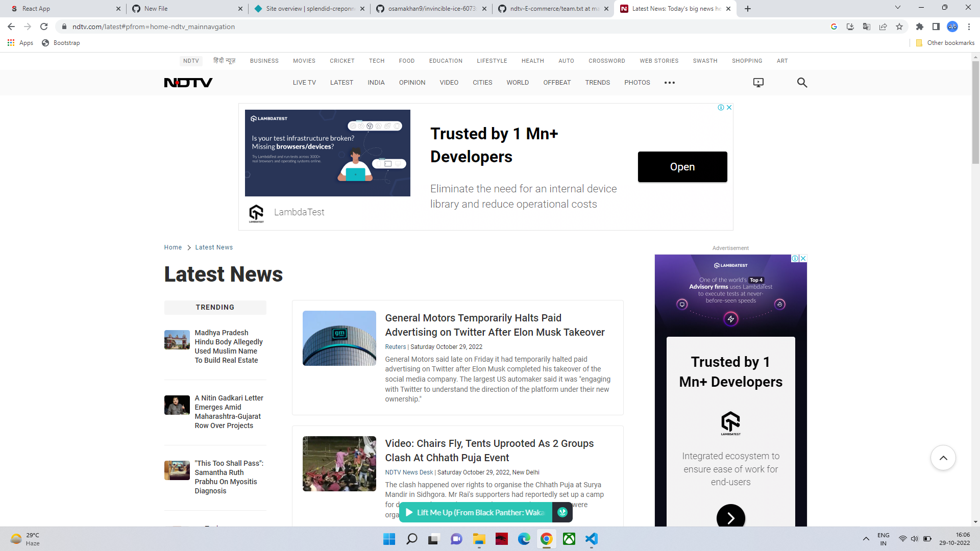The width and height of the screenshot is (980, 551).
Task: Switch to the OPINION section tab
Action: tap(412, 82)
